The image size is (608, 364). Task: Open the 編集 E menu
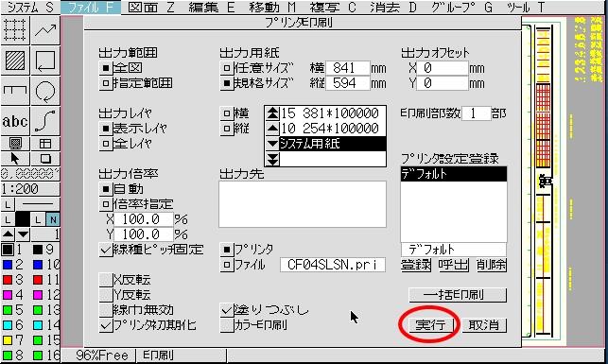pyautogui.click(x=212, y=8)
